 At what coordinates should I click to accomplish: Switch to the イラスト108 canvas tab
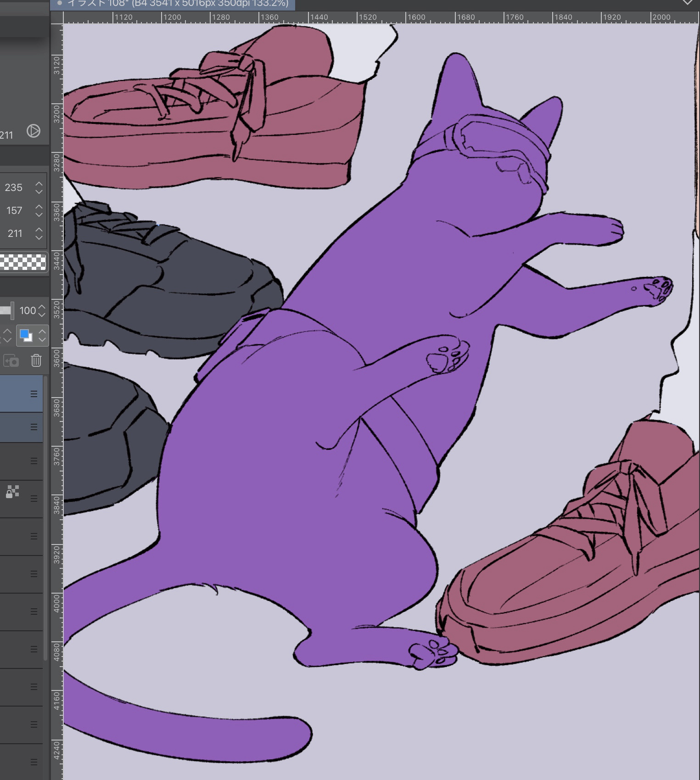(x=174, y=4)
